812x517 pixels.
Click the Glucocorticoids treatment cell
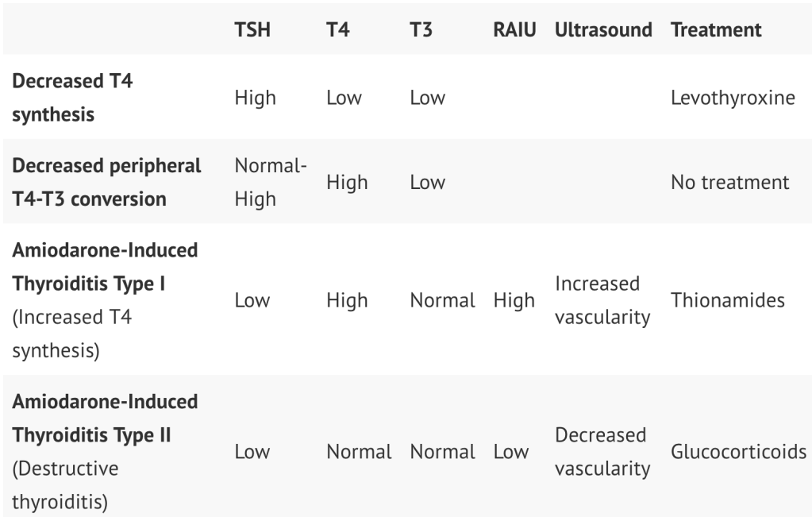pos(738,452)
